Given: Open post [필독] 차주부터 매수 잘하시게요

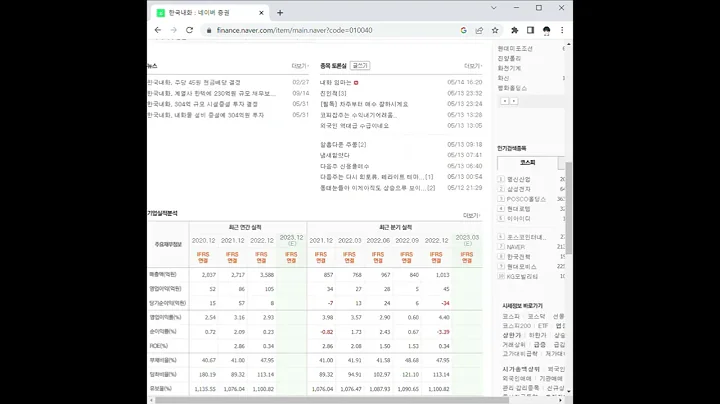Looking at the screenshot, I should (364, 104).
